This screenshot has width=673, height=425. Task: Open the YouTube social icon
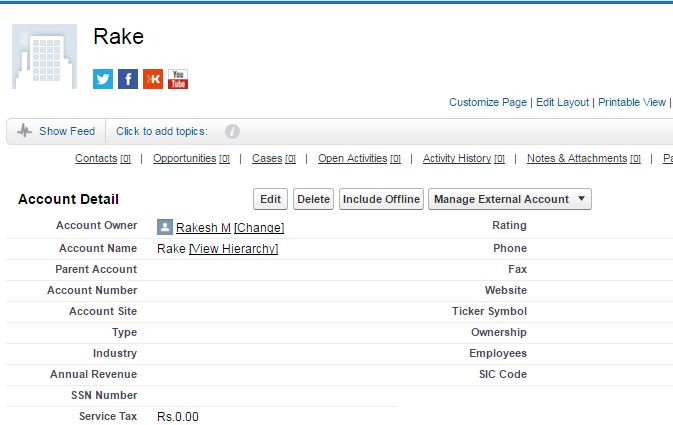[x=178, y=79]
